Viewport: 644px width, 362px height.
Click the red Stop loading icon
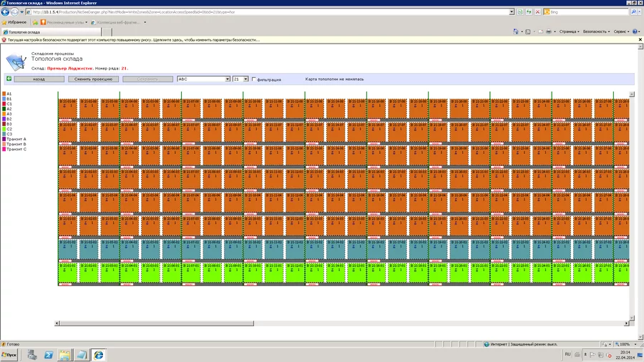pyautogui.click(x=537, y=12)
